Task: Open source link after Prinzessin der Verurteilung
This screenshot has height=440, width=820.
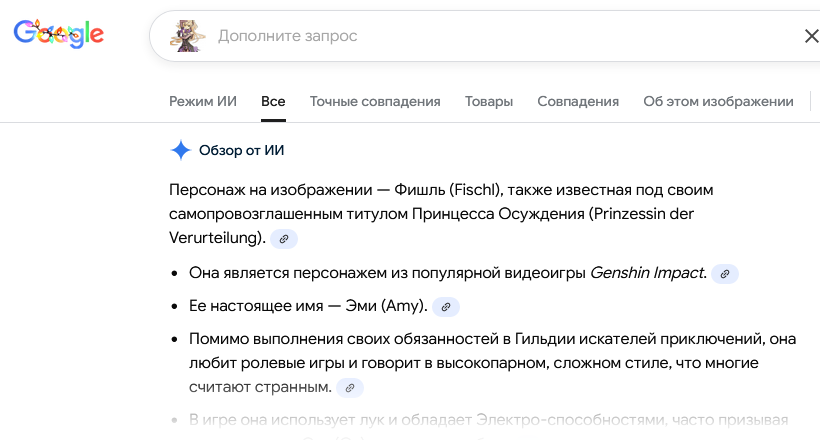Action: click(x=284, y=239)
